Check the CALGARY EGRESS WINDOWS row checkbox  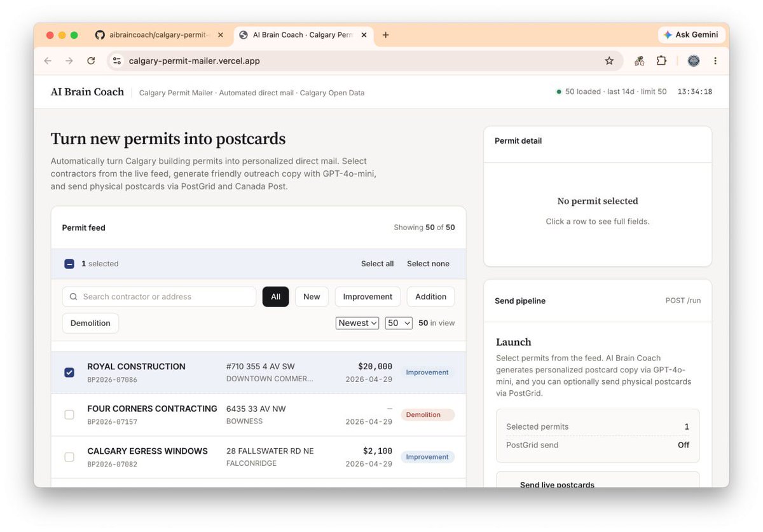point(69,457)
